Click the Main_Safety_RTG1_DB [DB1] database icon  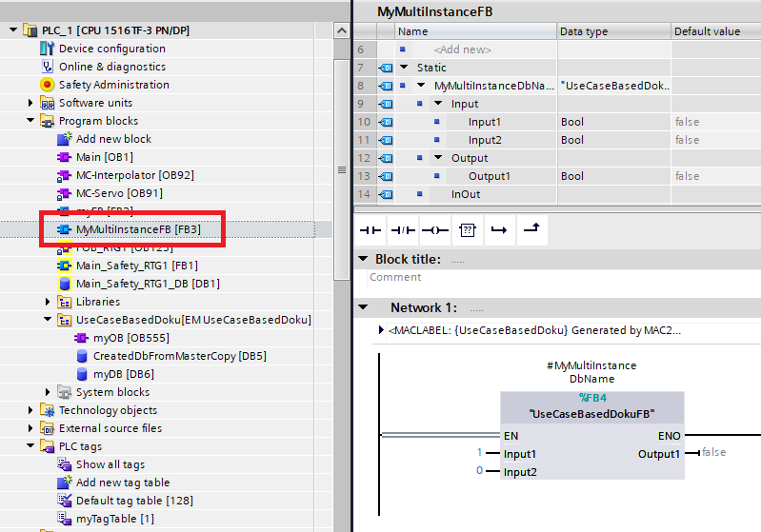click(65, 284)
